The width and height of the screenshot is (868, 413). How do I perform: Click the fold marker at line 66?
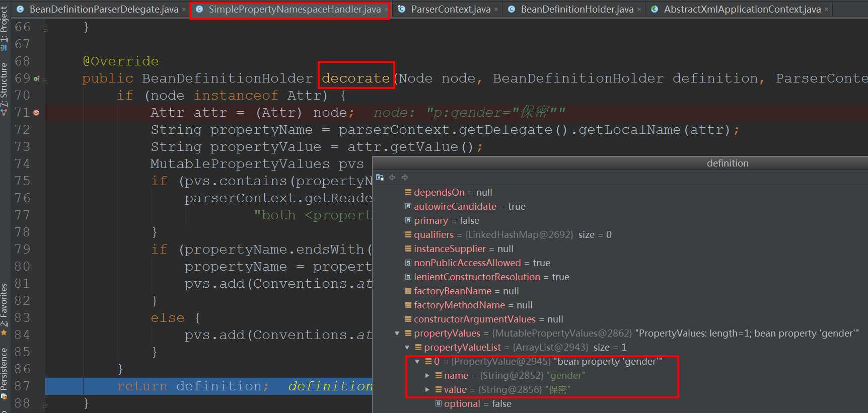coord(45,29)
